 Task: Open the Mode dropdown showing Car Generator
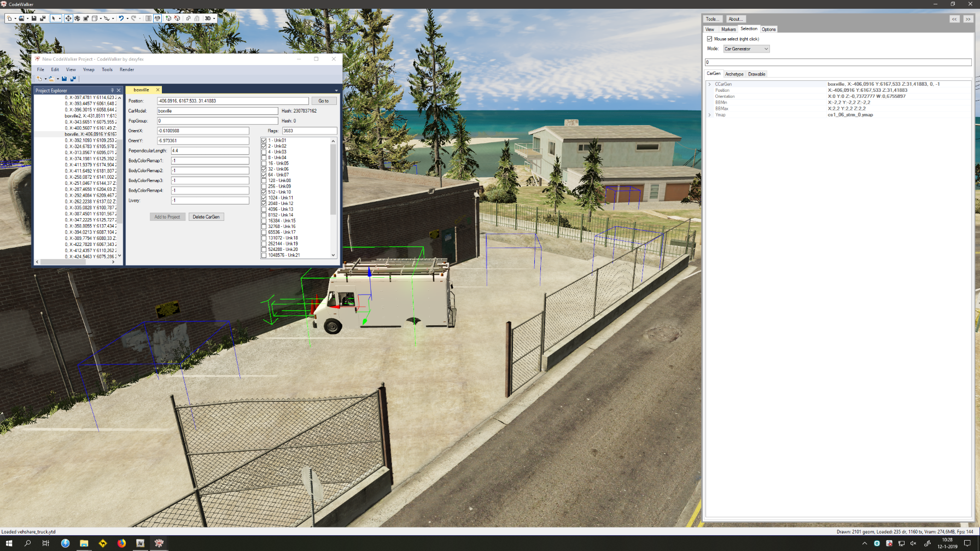coord(746,49)
